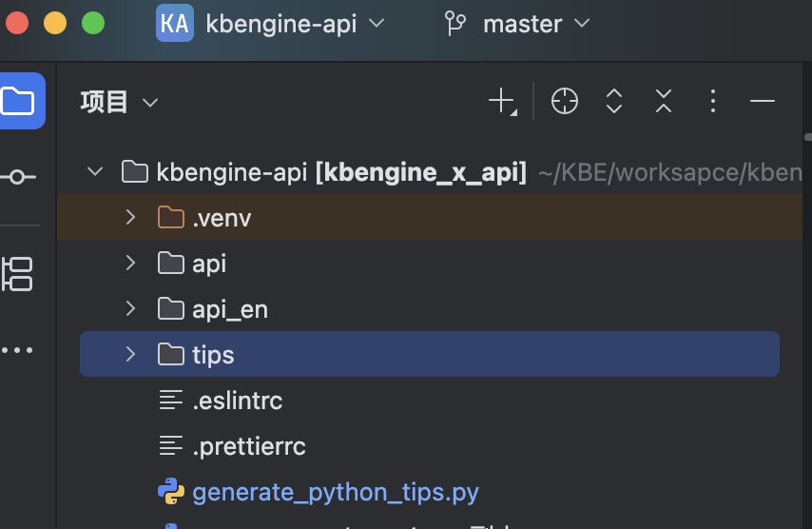Expand the api folder arrow
The width and height of the screenshot is (812, 529).
click(131, 264)
